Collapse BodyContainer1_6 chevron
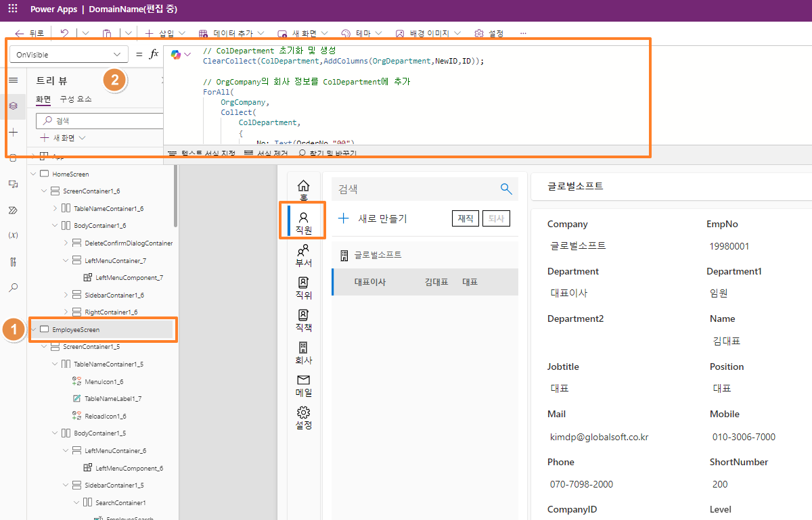The height and width of the screenshot is (520, 812). tap(55, 225)
